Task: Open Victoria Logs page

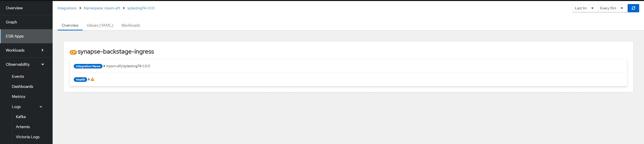Action: (x=28, y=137)
